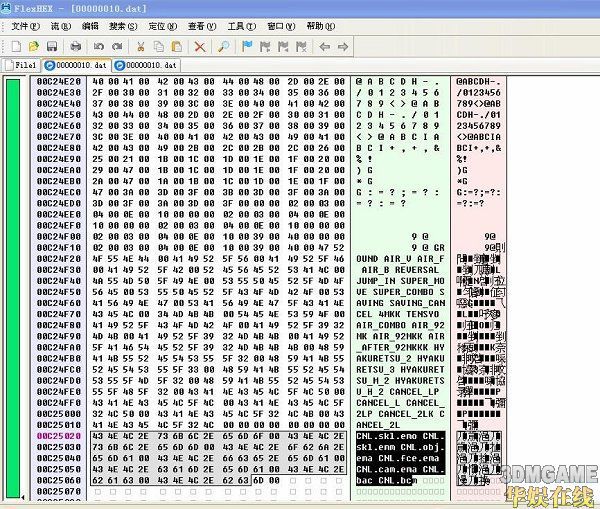The image size is (600, 509).
Task: Clear bookmarks with the crossed flag icon
Action: click(301, 47)
